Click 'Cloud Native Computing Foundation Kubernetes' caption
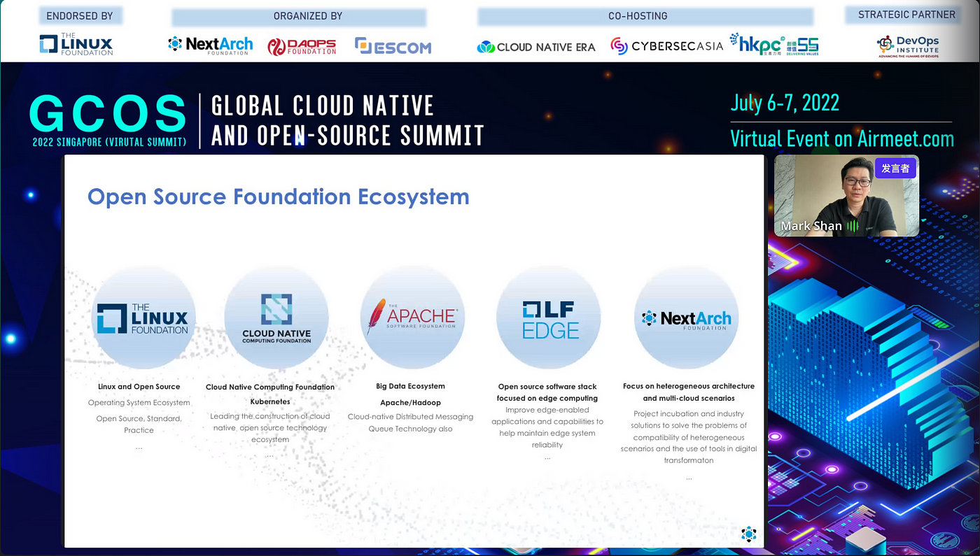The image size is (980, 556). [270, 394]
